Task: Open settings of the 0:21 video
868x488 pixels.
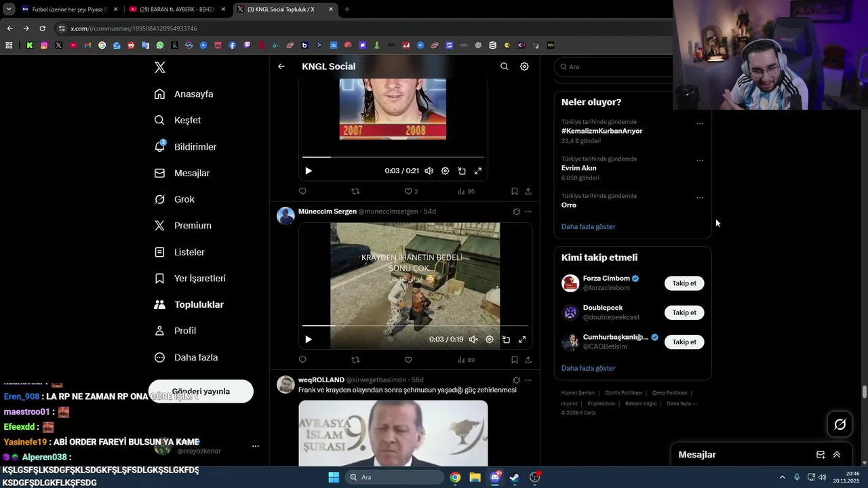Action: 446,171
